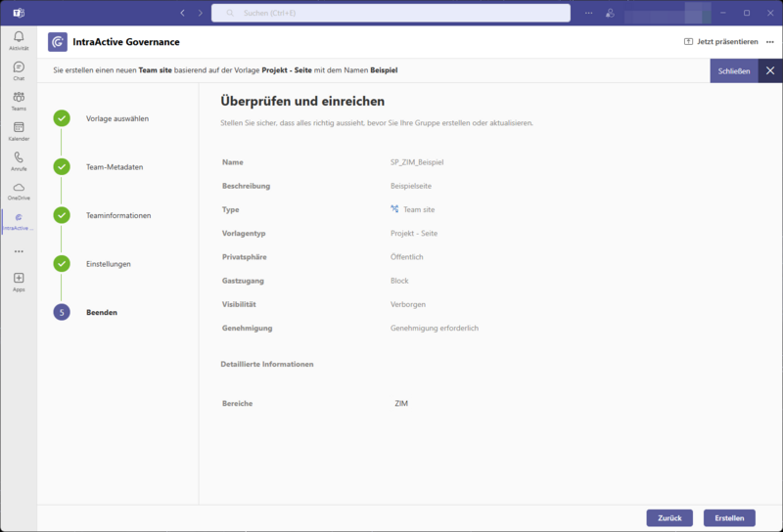Viewport: 783px width, 532px height.
Task: Open the Apps plus icon
Action: pyautogui.click(x=19, y=279)
